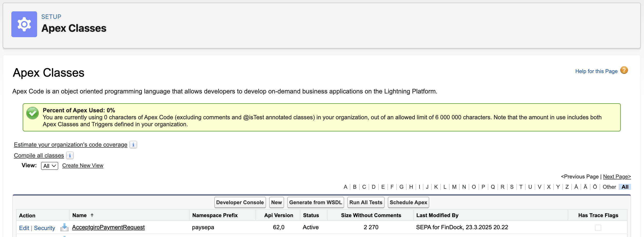Image resolution: width=644 pixels, height=237 pixels.
Task: Open the View dropdown set to All
Action: (49, 166)
